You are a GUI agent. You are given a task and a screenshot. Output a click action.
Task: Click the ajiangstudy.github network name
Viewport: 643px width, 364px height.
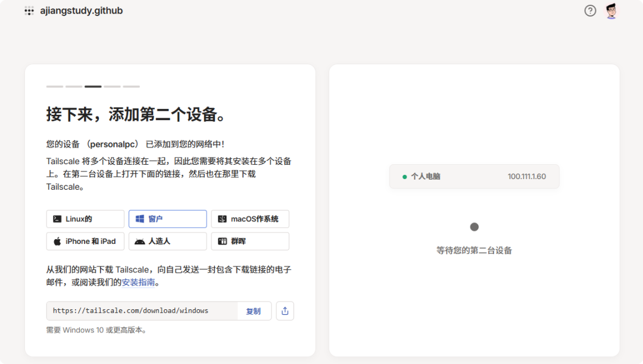tap(81, 11)
